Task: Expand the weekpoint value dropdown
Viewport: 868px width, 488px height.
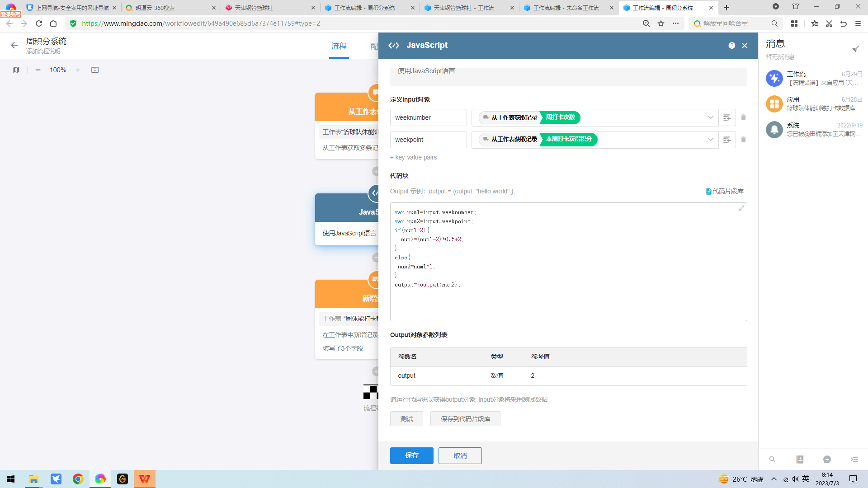Action: (x=710, y=140)
